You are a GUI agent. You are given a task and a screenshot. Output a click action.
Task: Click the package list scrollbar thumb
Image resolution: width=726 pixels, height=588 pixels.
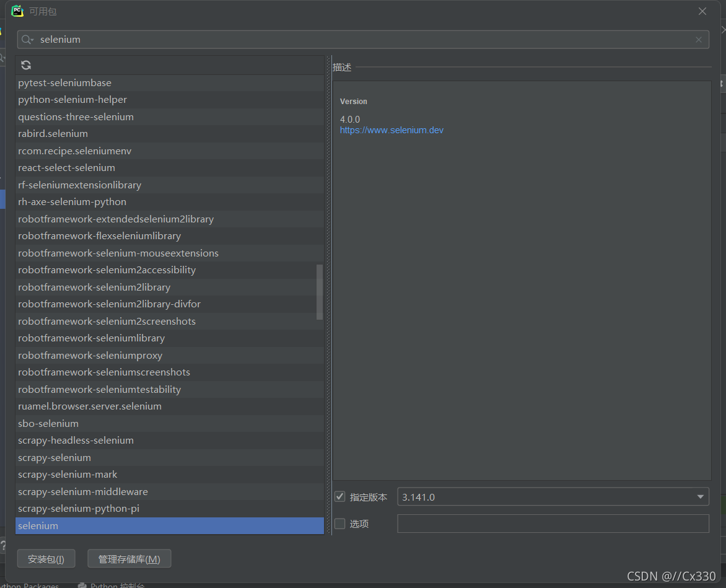(320, 292)
